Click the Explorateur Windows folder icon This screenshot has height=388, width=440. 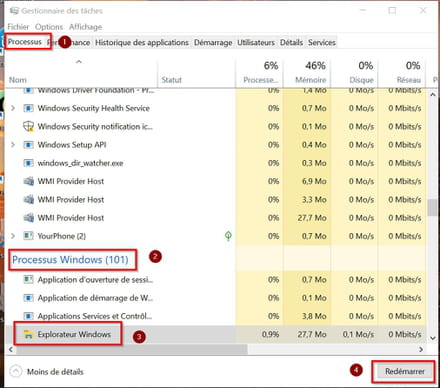[29, 334]
